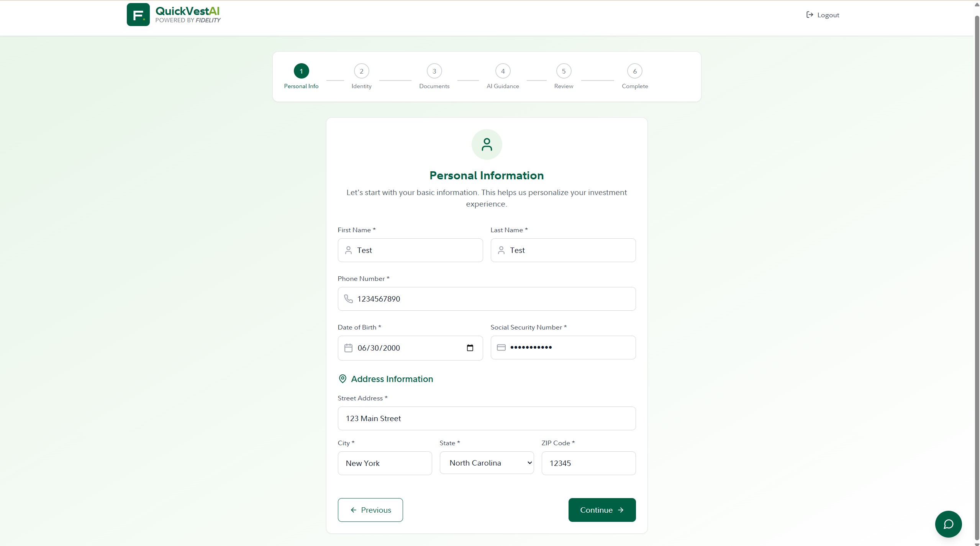Click the Logout link
This screenshot has height=546, width=980.
[823, 15]
